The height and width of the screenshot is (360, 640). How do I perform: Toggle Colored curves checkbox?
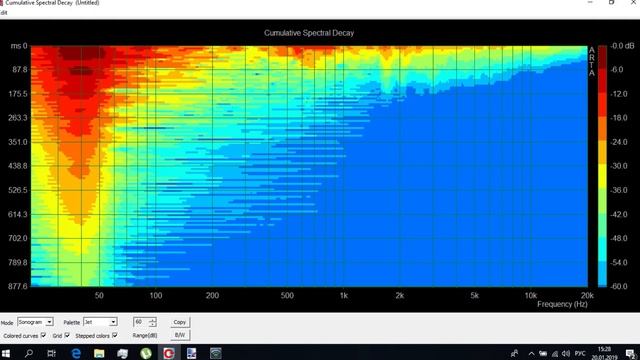43,335
